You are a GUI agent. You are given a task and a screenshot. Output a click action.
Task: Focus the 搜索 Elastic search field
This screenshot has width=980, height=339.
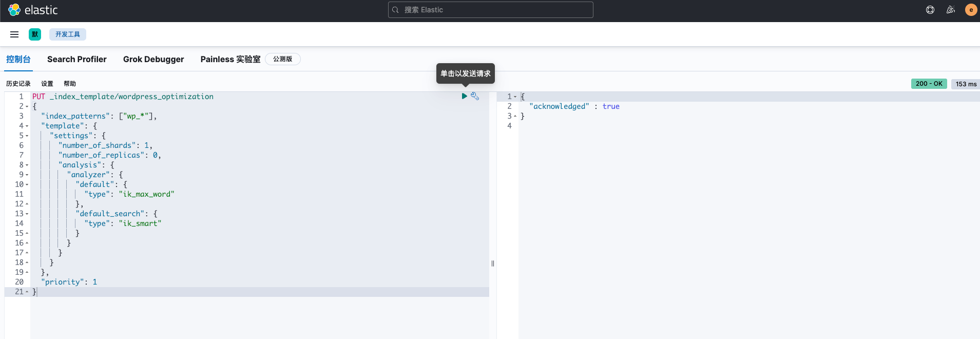click(491, 10)
